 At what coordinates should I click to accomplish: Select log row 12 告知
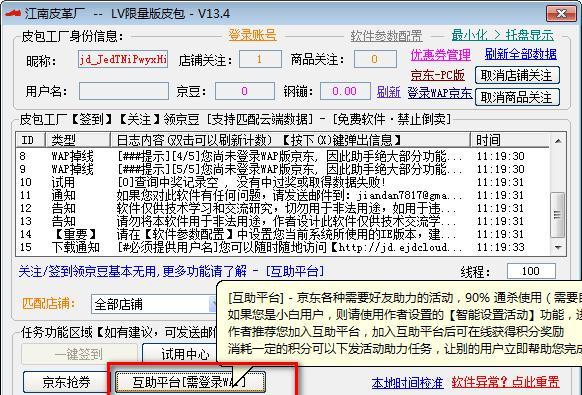282,208
